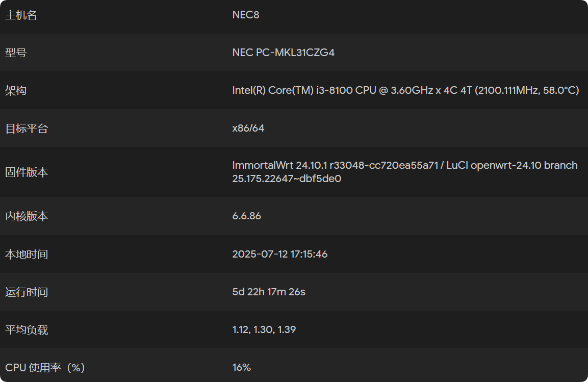The height and width of the screenshot is (382, 588).
Task: Click the 型号 label
Action: click(16, 53)
